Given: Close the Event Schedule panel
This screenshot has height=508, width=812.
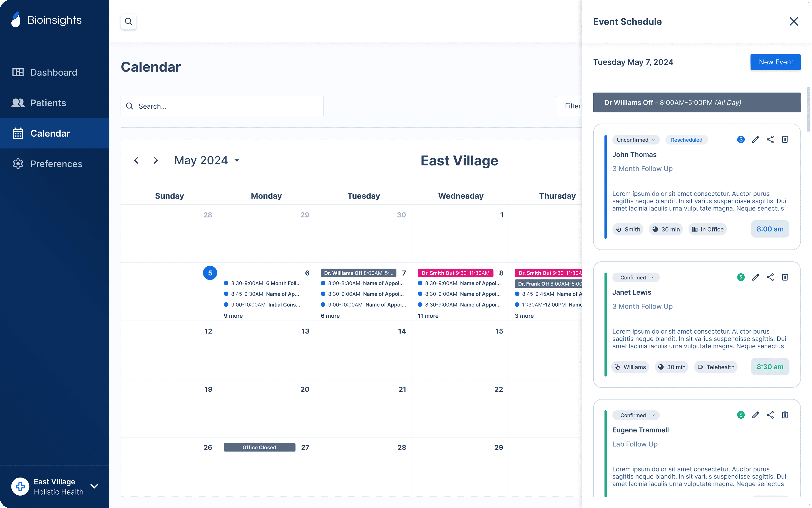Looking at the screenshot, I should [x=794, y=21].
